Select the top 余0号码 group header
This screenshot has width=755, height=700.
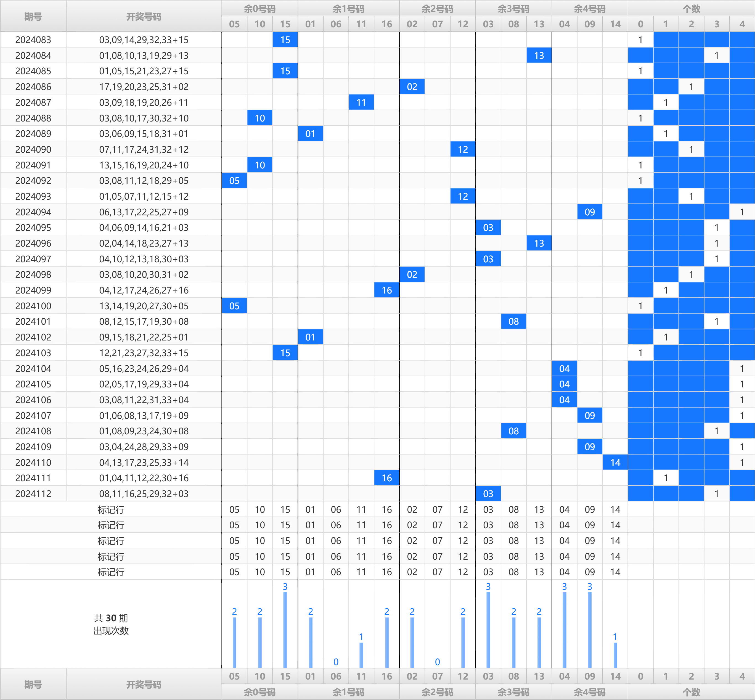pyautogui.click(x=260, y=8)
